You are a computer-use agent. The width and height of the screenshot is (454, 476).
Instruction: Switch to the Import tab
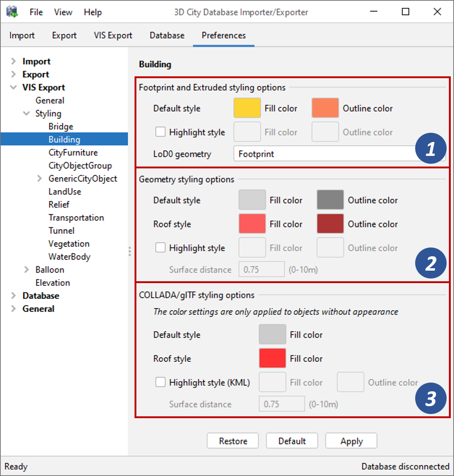pyautogui.click(x=22, y=35)
